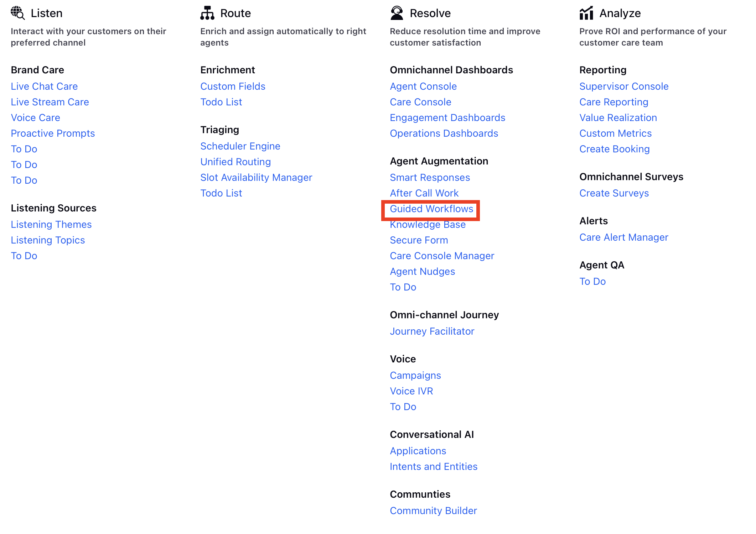Open Care Console Manager
This screenshot has height=534, width=756.
point(442,256)
